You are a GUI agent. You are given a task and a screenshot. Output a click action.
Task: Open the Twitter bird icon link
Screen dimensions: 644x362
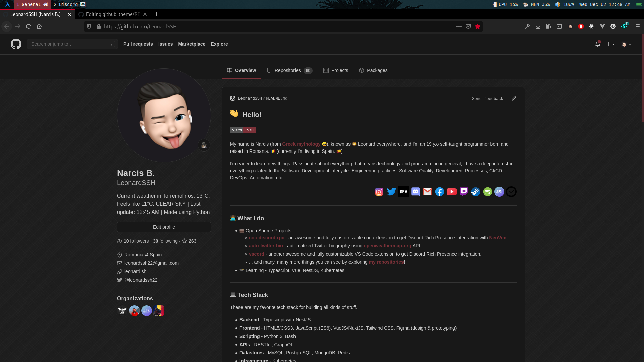(391, 192)
